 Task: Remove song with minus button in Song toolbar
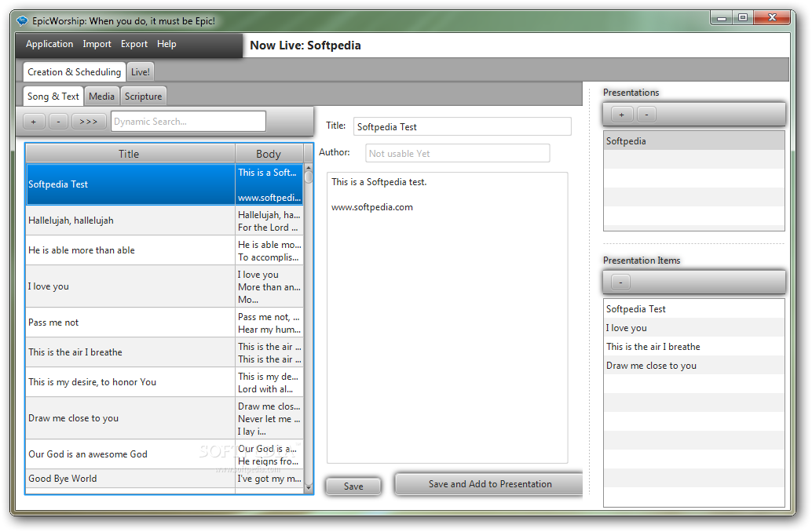point(59,122)
